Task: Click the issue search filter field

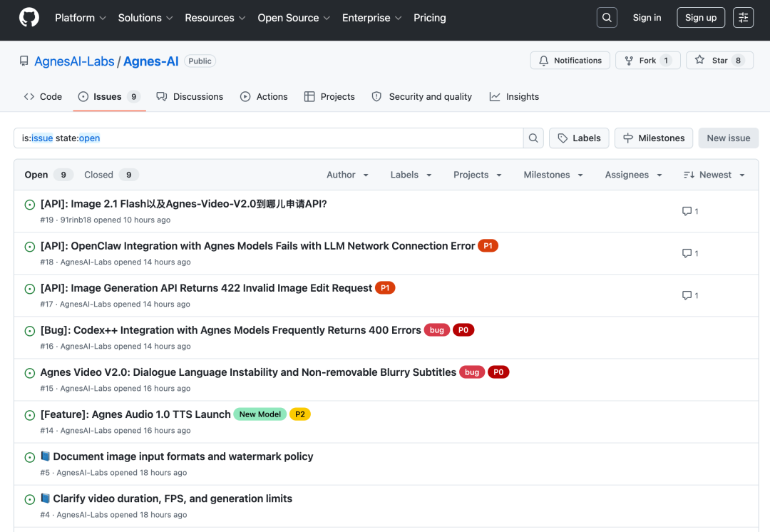Action: point(268,138)
